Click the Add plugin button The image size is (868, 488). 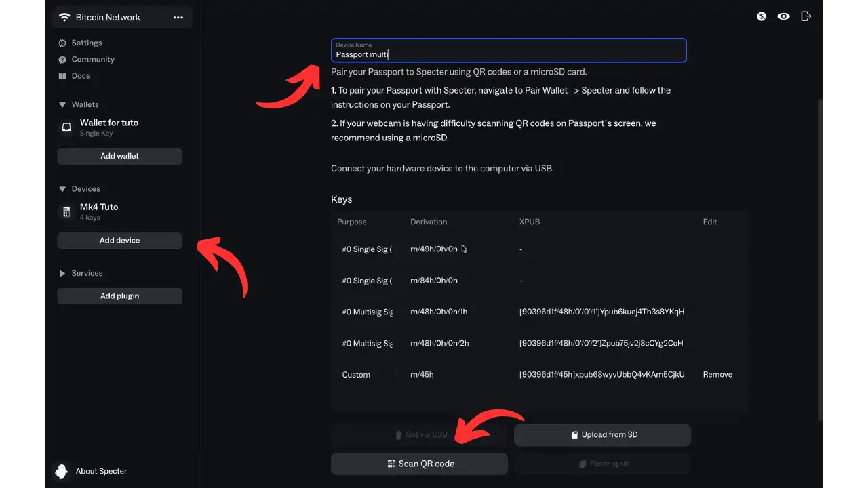coord(119,296)
